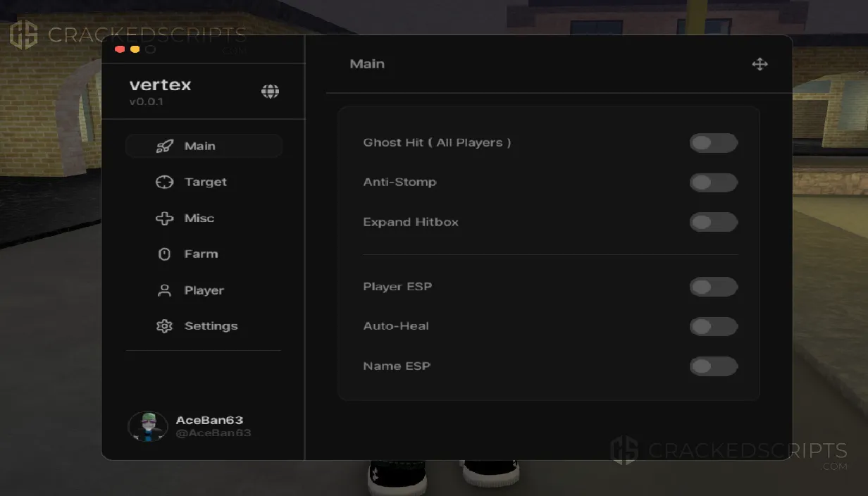Click the crosshair Target icon
Screen dimensions: 868x496
click(164, 182)
